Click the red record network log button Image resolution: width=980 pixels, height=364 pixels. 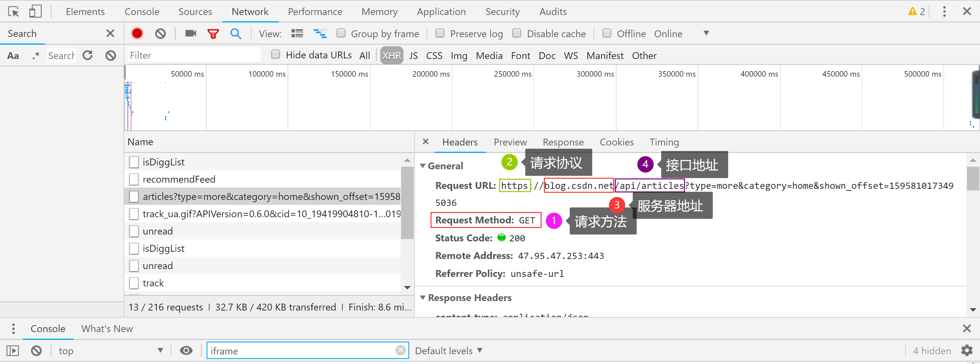pyautogui.click(x=137, y=34)
